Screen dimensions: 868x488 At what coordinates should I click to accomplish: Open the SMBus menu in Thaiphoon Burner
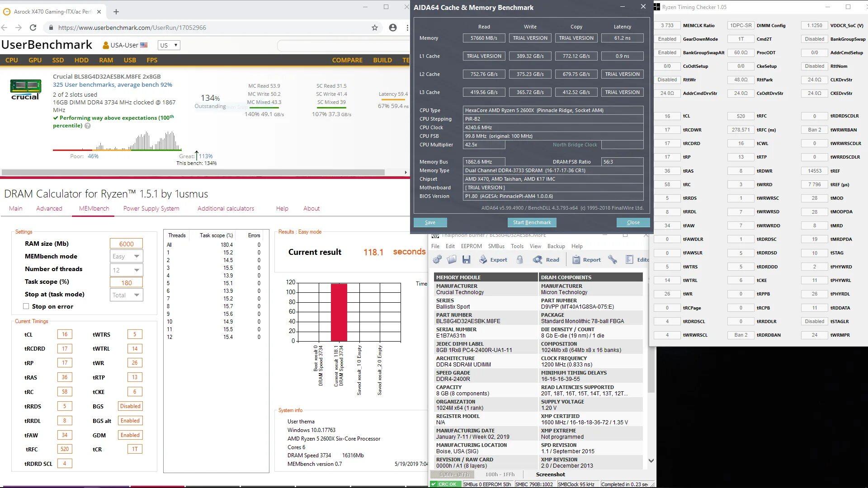tap(496, 246)
